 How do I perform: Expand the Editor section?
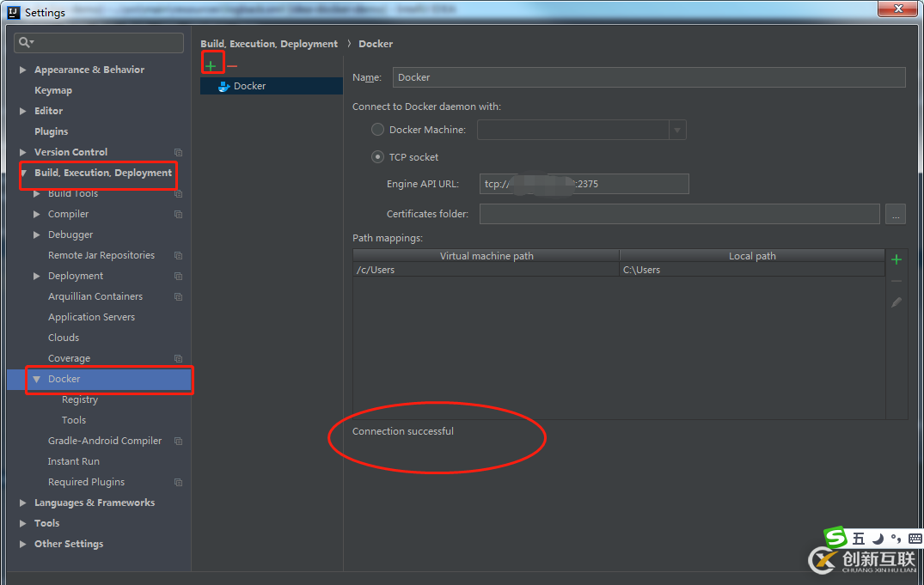point(22,111)
